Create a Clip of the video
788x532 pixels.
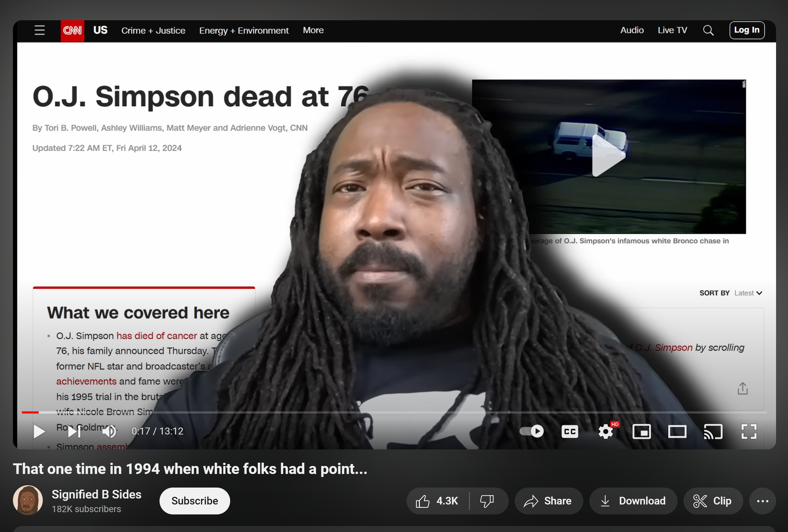pyautogui.click(x=713, y=501)
